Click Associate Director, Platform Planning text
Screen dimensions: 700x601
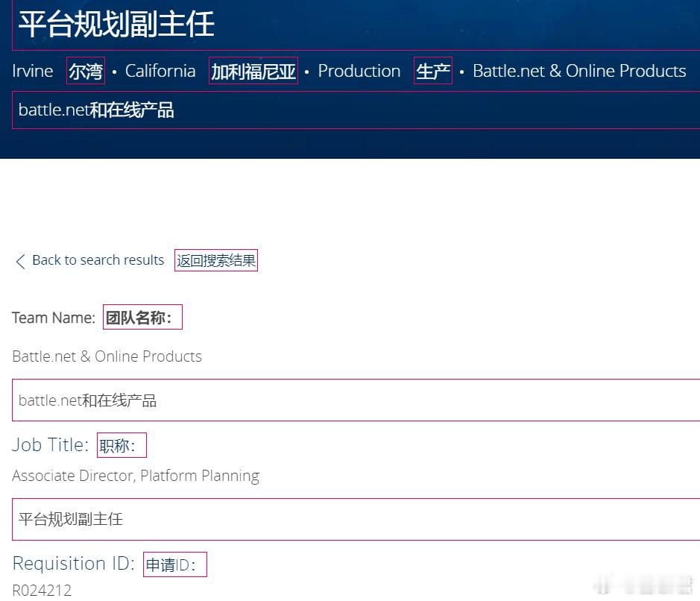136,476
